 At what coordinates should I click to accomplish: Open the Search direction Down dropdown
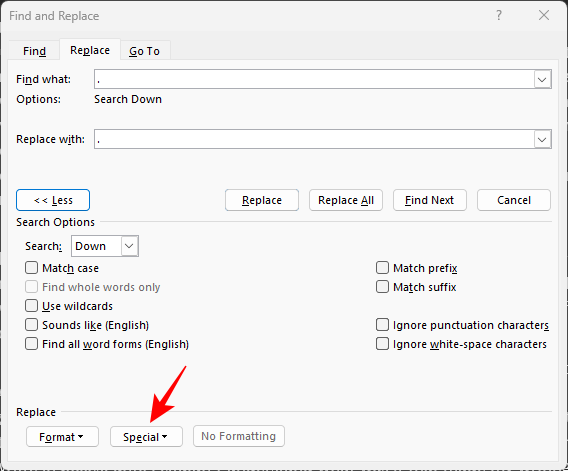click(105, 246)
